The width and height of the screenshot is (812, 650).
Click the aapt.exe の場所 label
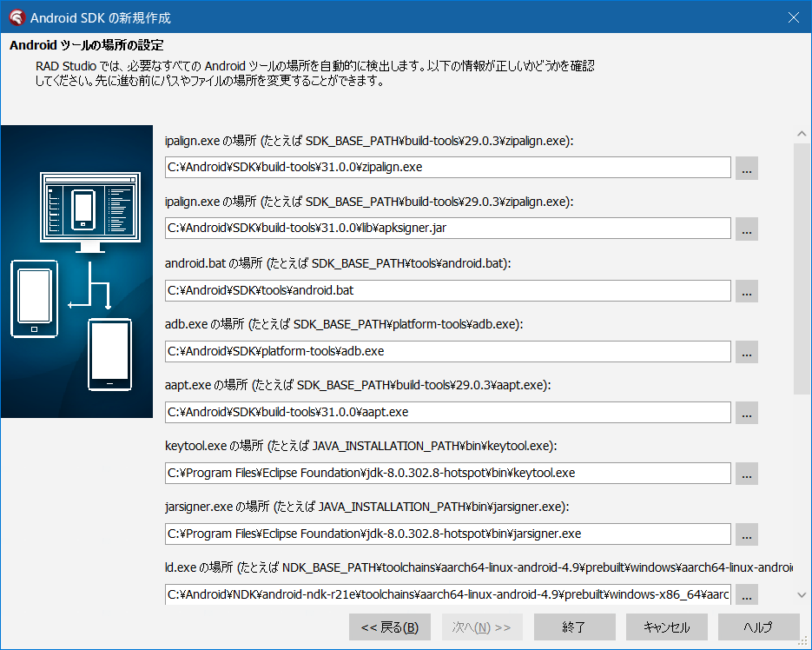click(x=358, y=385)
